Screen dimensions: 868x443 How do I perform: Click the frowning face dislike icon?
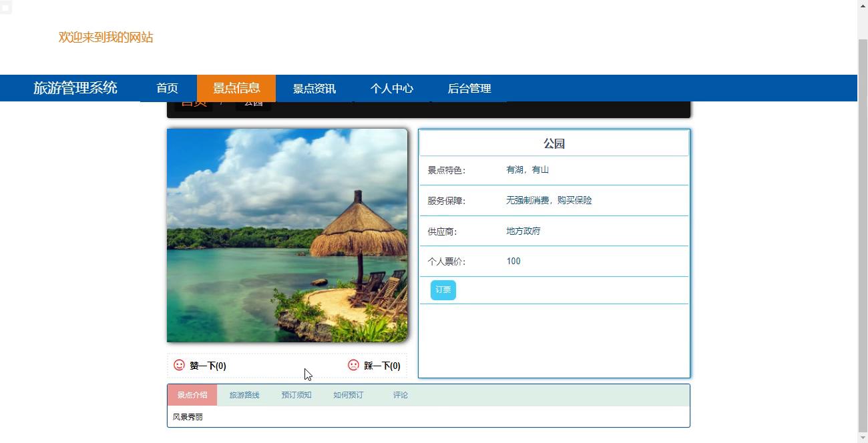[x=353, y=365]
